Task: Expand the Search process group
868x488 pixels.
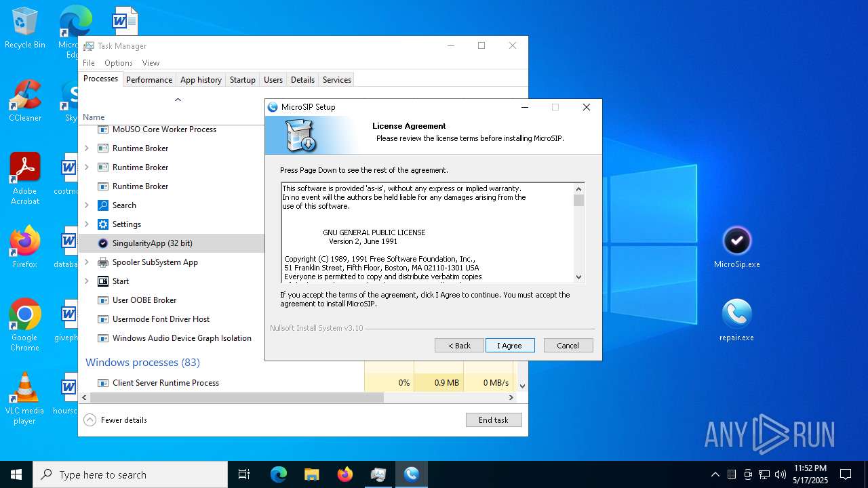Action: [87, 205]
